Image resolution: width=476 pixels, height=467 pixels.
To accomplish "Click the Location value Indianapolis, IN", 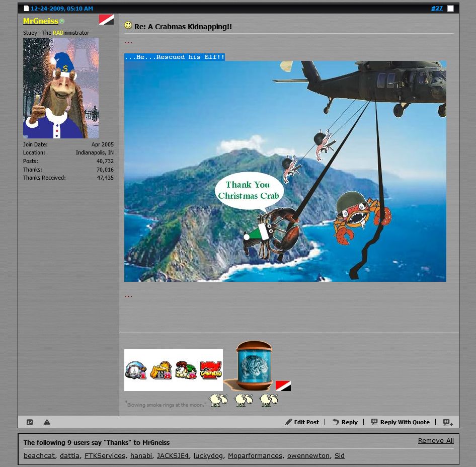I will [95, 152].
